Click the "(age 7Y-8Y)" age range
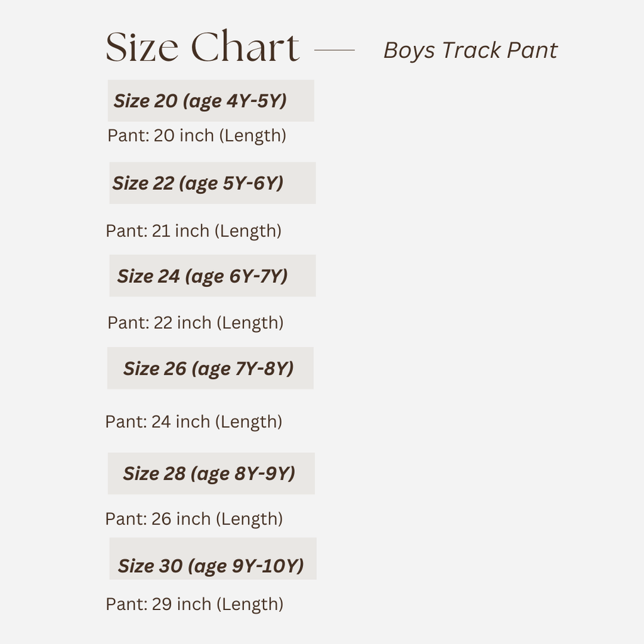644x644 pixels. [242, 369]
